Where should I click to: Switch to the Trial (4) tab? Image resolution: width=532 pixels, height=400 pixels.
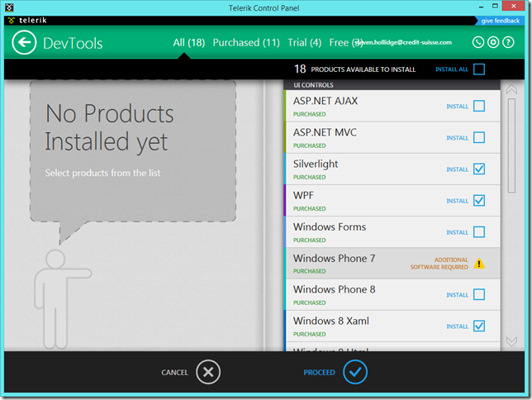pyautogui.click(x=304, y=42)
